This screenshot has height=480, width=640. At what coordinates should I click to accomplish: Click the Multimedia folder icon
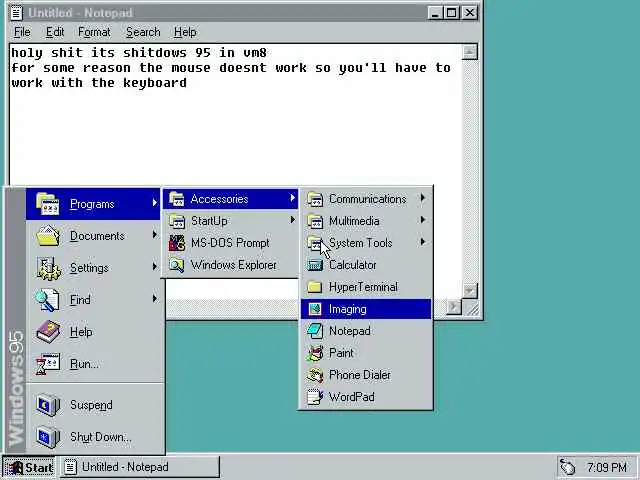[315, 221]
